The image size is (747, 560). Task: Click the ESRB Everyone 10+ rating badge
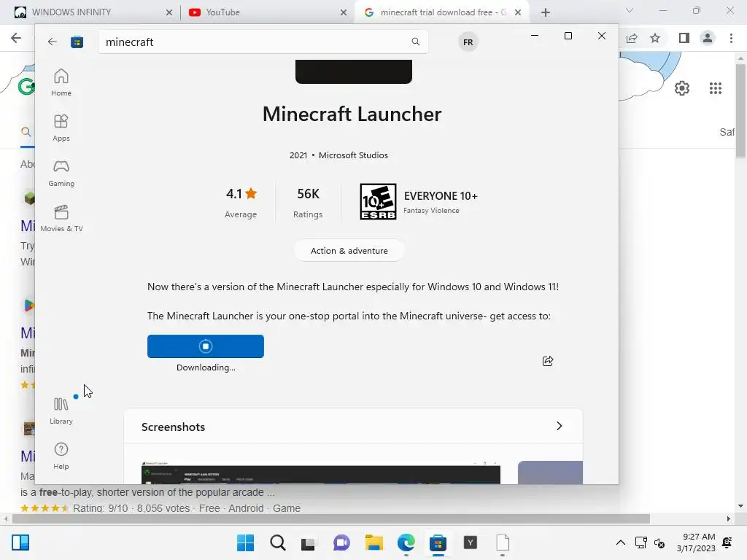378,201
